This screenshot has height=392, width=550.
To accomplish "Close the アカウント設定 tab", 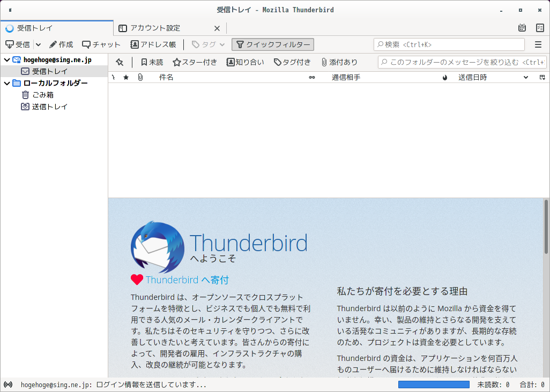I will coord(217,28).
